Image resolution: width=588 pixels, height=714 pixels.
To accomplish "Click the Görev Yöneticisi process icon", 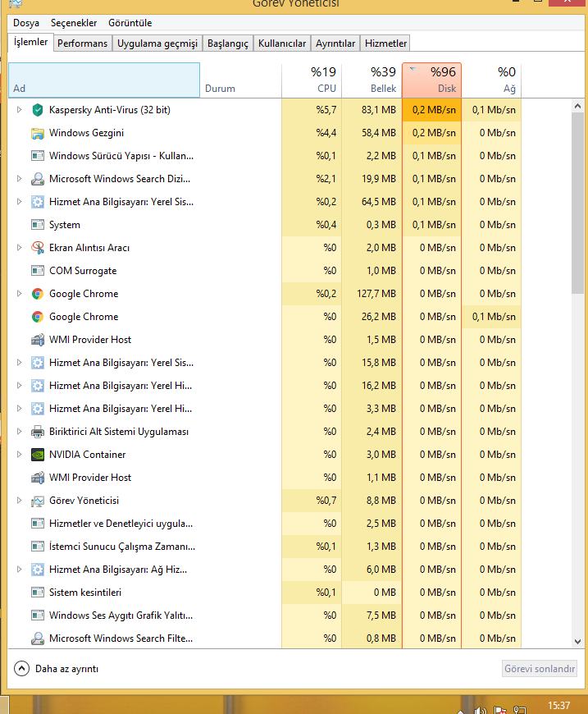I will pos(38,501).
